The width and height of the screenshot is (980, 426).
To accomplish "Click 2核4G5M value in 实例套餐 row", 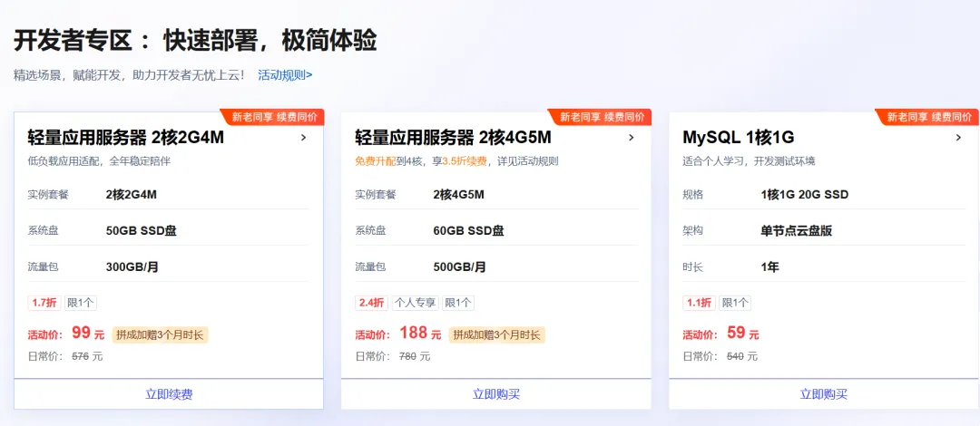I will (x=459, y=195).
